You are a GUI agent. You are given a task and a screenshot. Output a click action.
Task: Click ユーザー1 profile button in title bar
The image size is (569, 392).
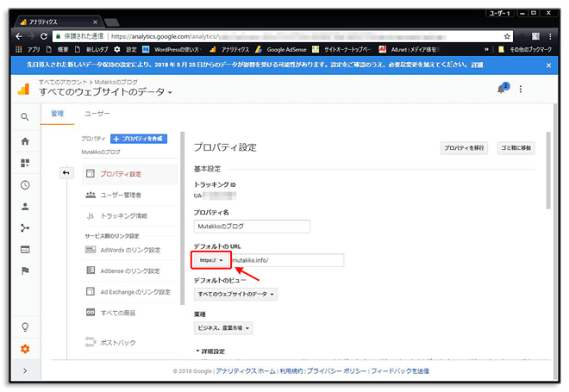[500, 13]
